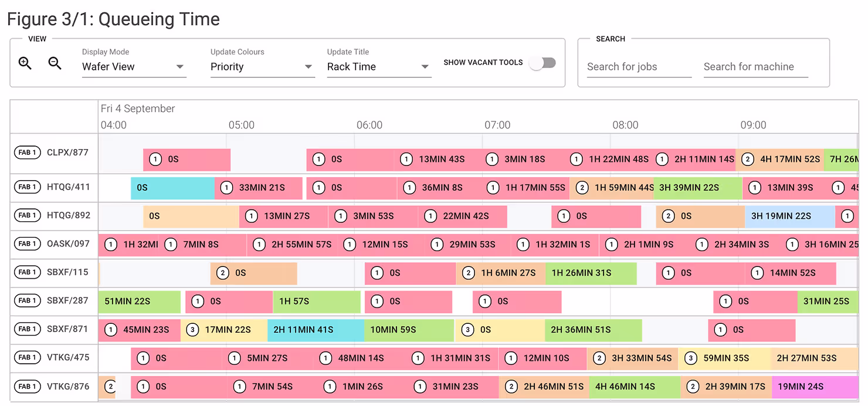Select the 45MIN 23S job on SBXF/871
Viewport: 868px width, 406px height.
[x=139, y=330]
